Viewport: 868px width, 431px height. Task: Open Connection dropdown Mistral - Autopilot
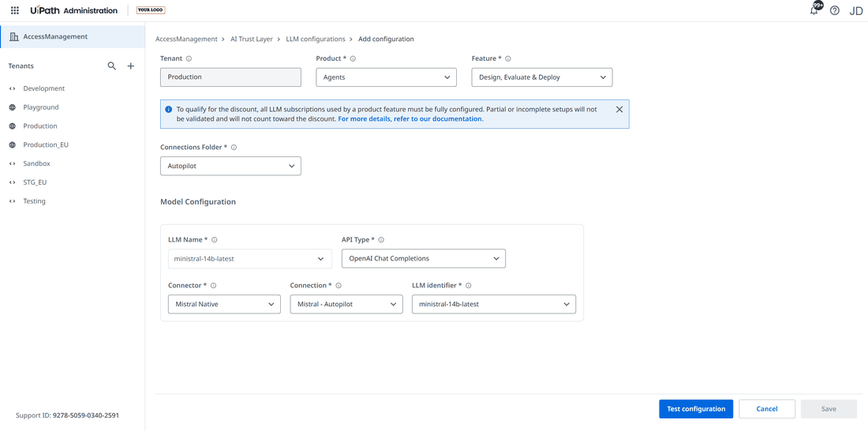[x=346, y=304]
